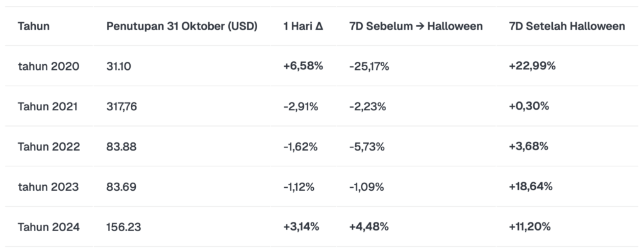Select the "Tahun 2024" row label
Screen dimensions: 644x252
point(48,227)
